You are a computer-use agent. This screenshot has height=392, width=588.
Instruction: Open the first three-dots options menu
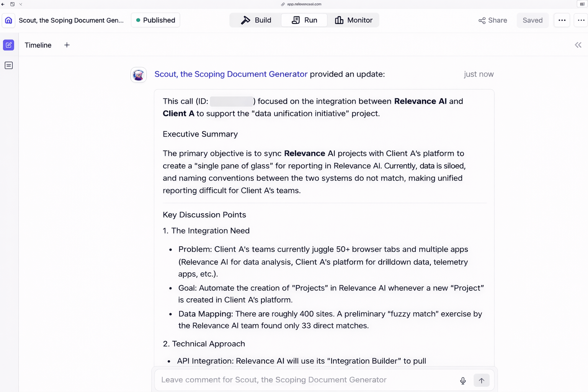pyautogui.click(x=562, y=20)
